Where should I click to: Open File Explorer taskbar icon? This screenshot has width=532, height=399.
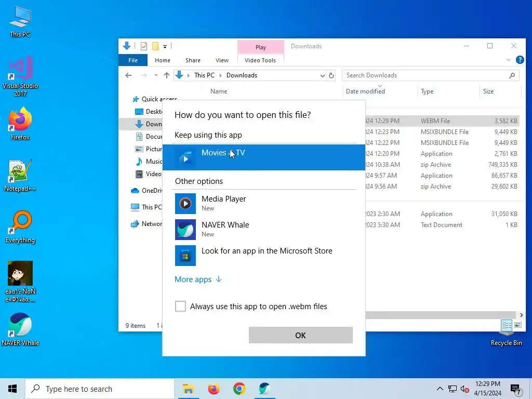pos(188,389)
